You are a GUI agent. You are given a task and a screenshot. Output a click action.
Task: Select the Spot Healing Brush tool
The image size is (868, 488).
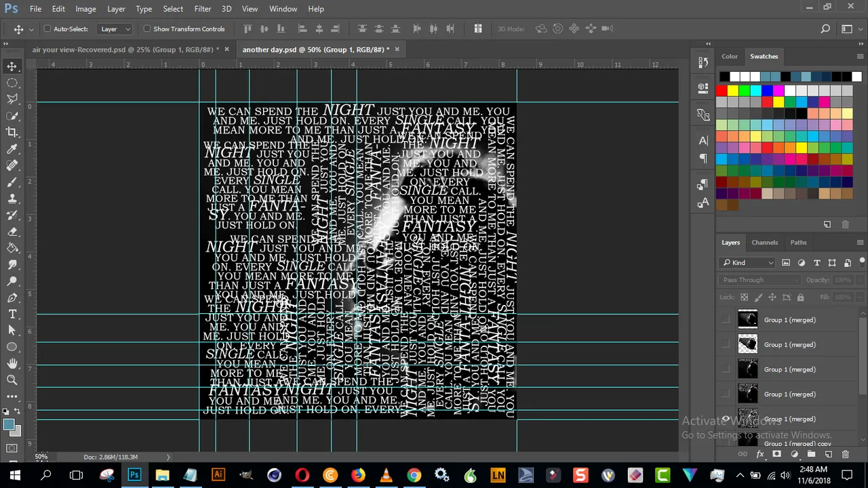12,165
